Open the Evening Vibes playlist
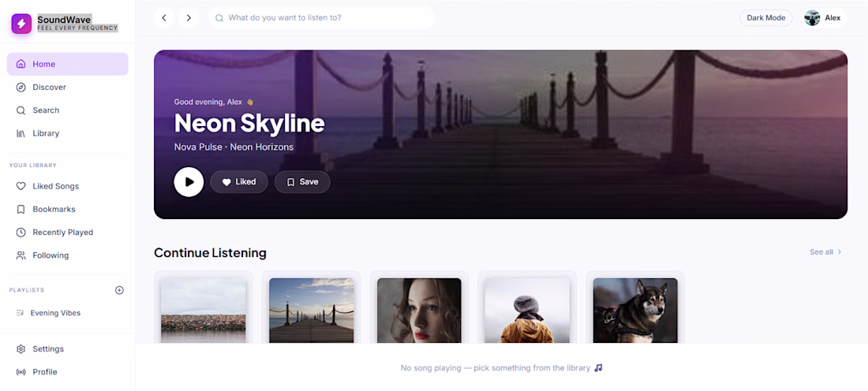Viewport: 868px width, 391px height. click(x=68, y=313)
